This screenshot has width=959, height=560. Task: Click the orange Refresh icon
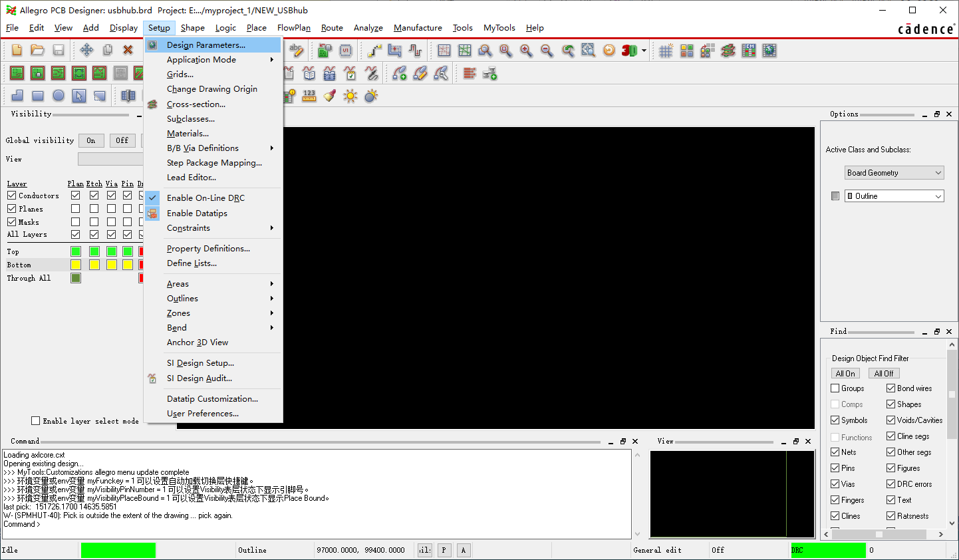609,51
